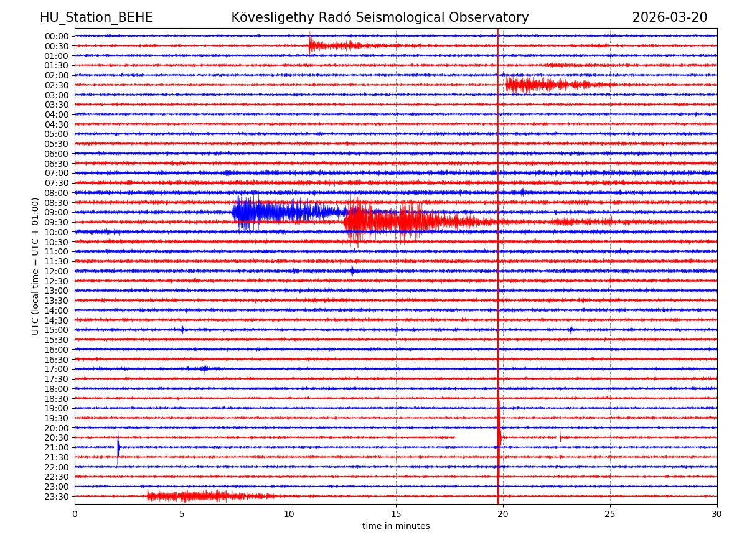Select the 20:30 row label
This screenshot has height=560, width=747.
coord(56,437)
